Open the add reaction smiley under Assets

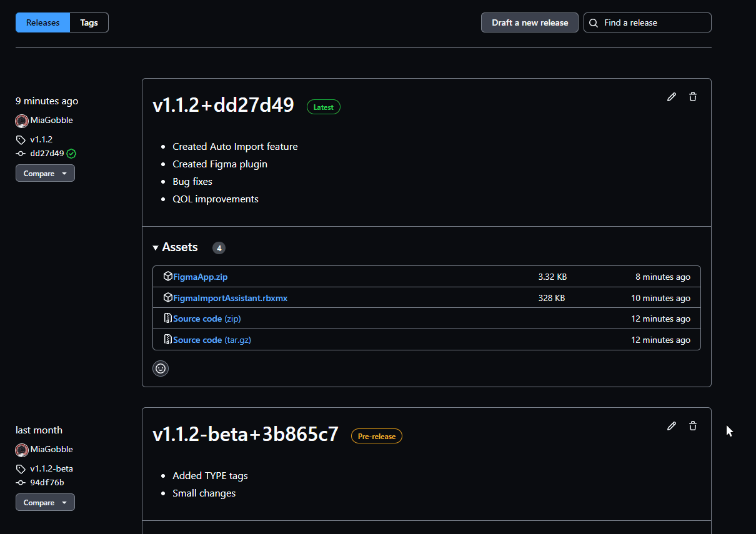(161, 368)
